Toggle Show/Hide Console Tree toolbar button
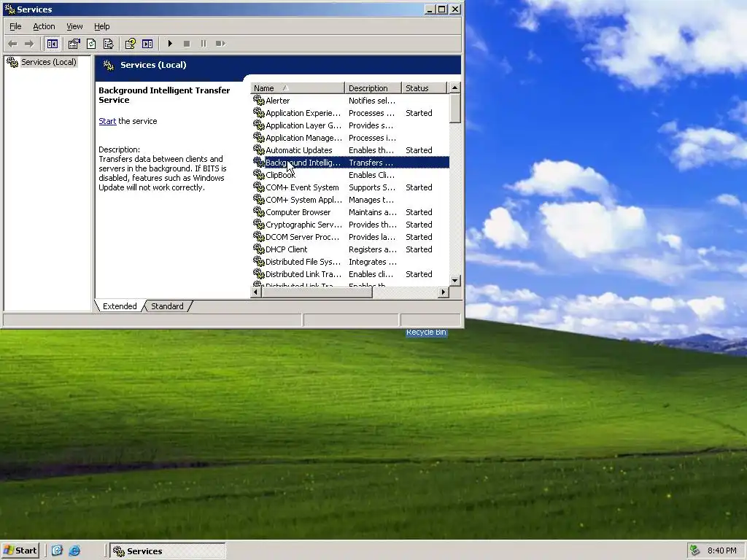The width and height of the screenshot is (747, 560). (53, 44)
